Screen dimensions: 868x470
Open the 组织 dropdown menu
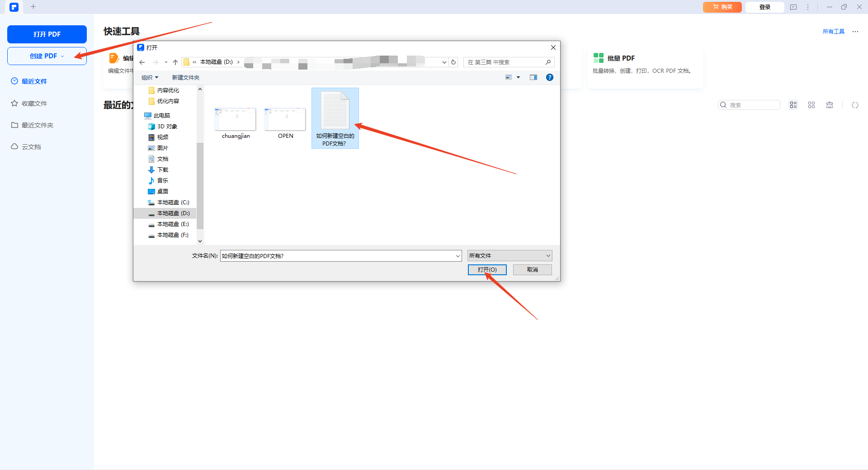(150, 78)
